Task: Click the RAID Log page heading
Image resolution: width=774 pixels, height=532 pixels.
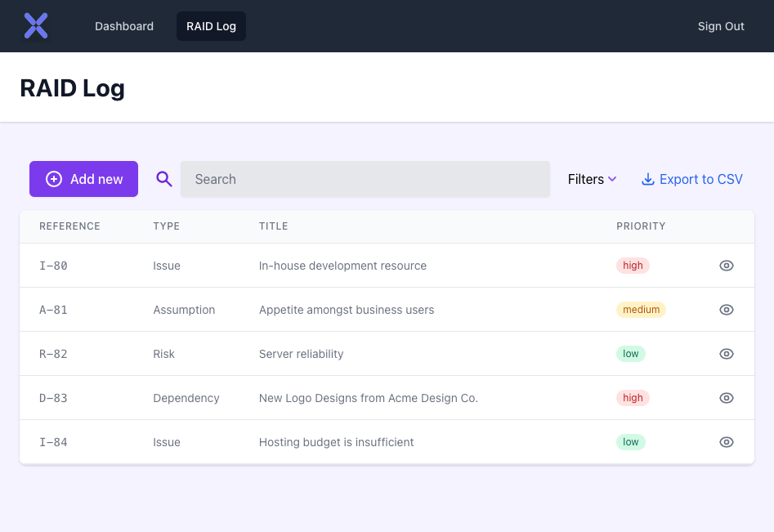Action: 72,88
